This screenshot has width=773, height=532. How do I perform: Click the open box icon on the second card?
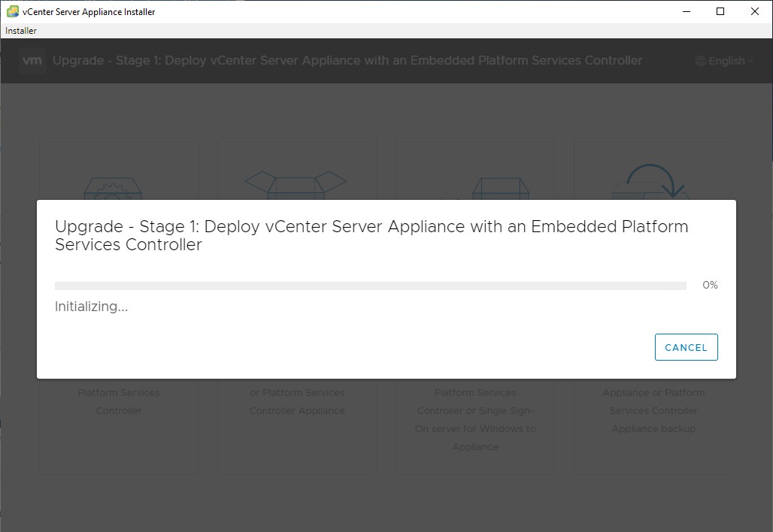296,185
